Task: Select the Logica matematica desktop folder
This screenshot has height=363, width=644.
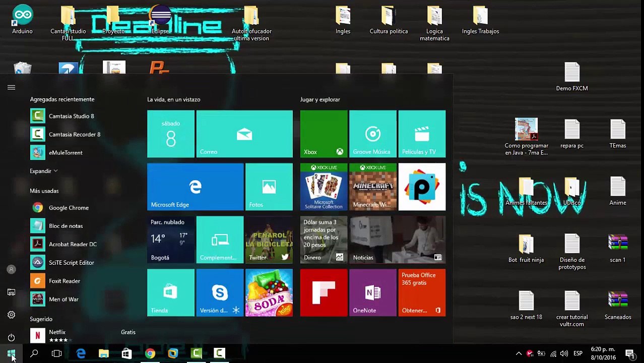Action: [x=434, y=24]
